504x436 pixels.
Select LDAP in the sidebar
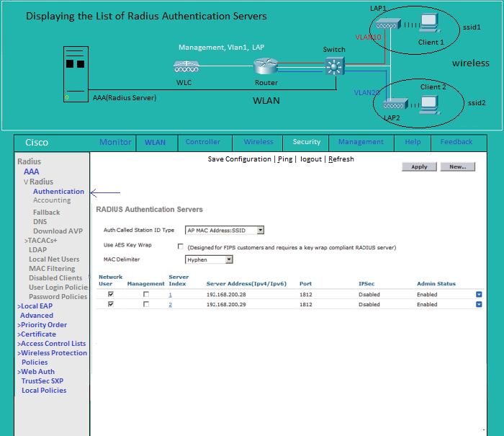[x=37, y=249]
